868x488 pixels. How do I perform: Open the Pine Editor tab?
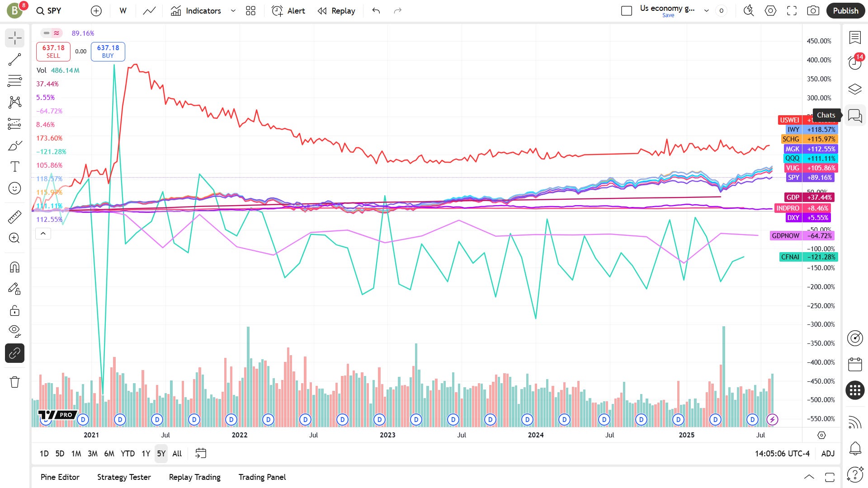(60, 477)
